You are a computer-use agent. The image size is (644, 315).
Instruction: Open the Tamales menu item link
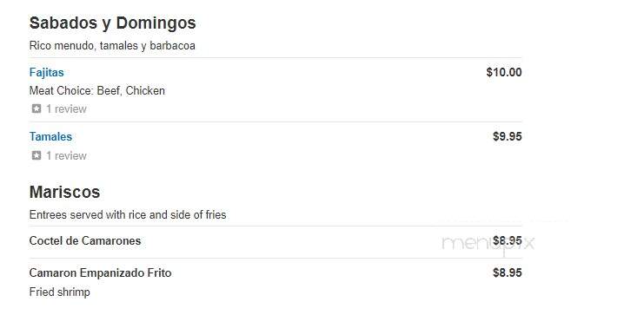tap(50, 136)
